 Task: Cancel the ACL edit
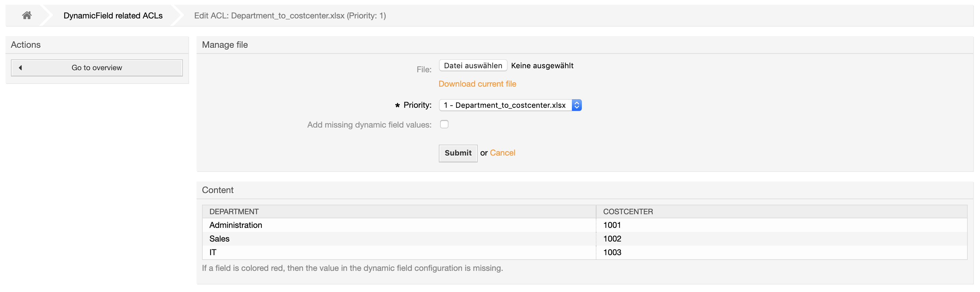click(x=502, y=153)
